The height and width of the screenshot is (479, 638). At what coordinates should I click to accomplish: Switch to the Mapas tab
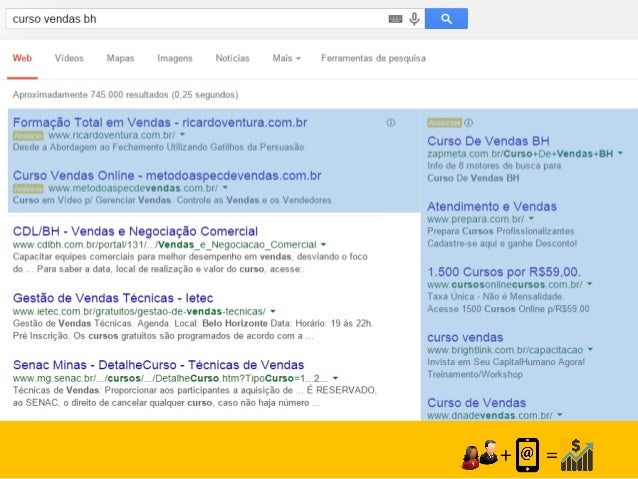tap(120, 58)
